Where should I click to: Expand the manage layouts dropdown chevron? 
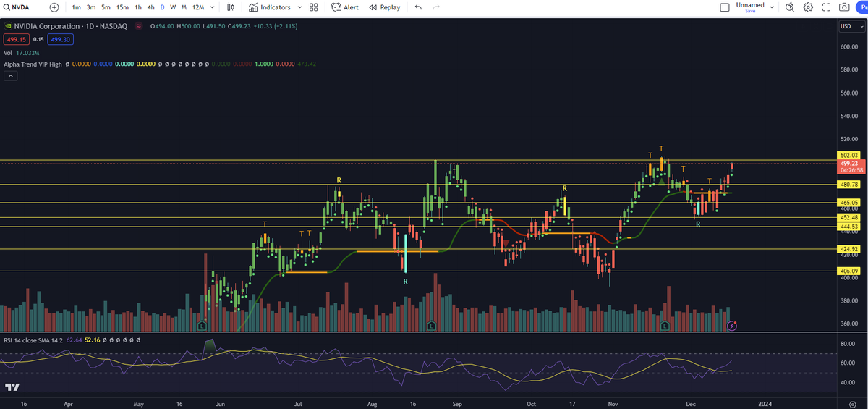(773, 7)
